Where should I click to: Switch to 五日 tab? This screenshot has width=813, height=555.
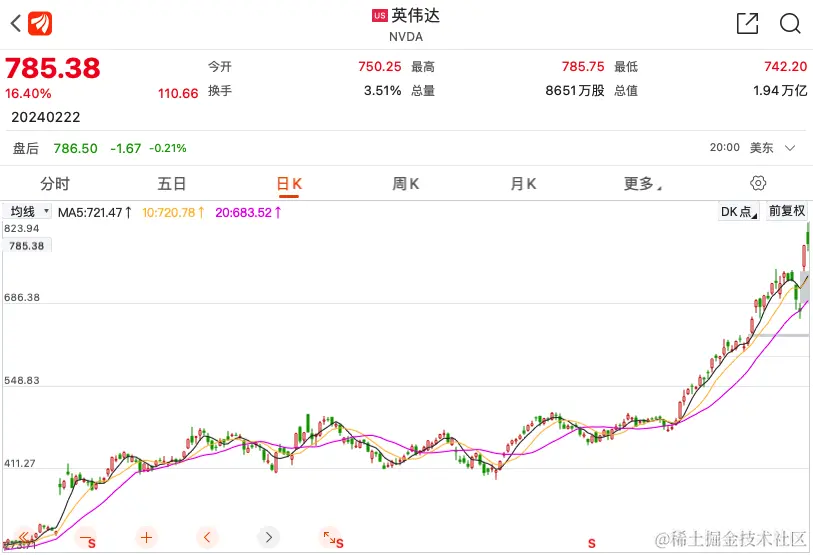(x=172, y=184)
